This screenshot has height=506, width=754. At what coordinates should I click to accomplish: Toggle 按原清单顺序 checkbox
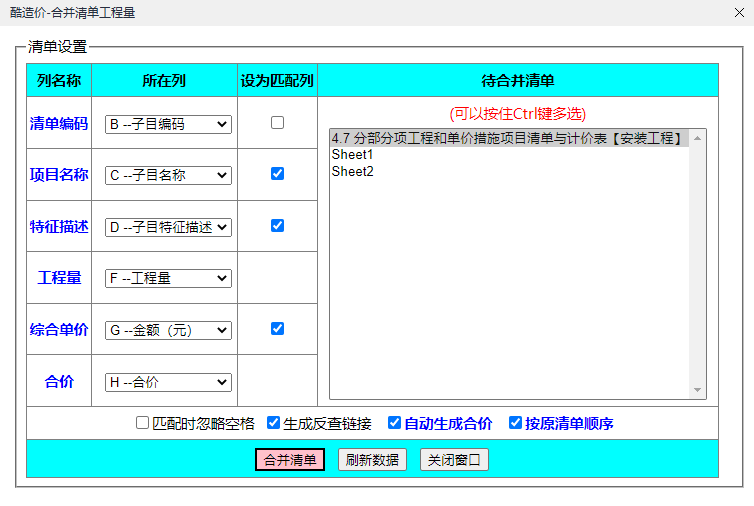coord(516,423)
